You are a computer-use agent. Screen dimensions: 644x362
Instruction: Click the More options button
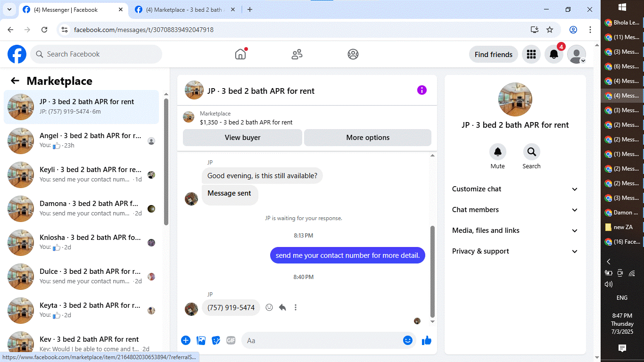point(368,138)
